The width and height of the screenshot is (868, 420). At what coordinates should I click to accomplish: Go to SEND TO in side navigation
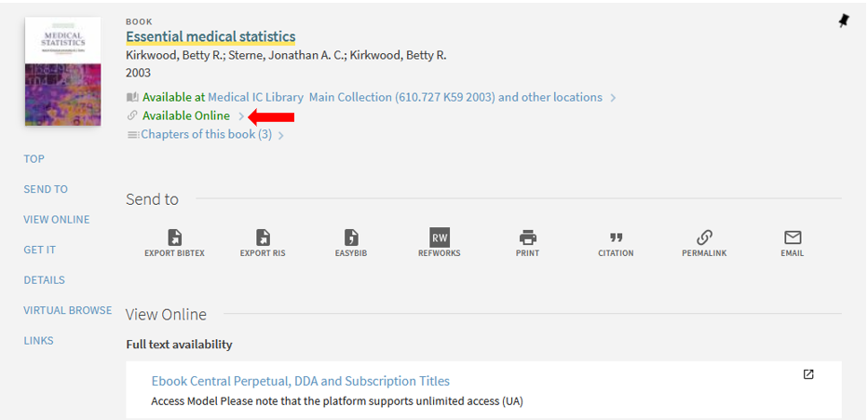click(x=46, y=189)
